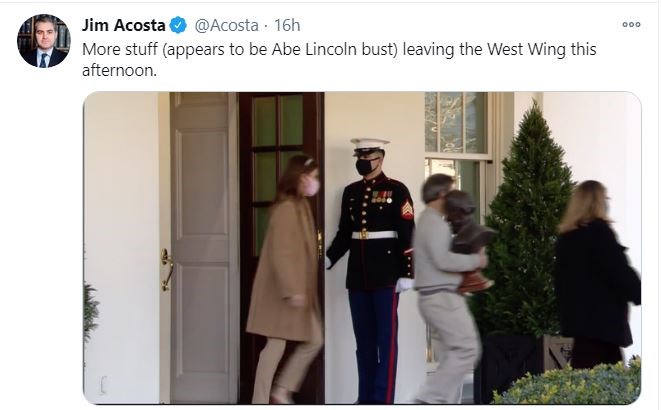Screen dimensions: 661x410
Task: Click the word 'afternoon.' in the tweet
Action: click(119, 70)
